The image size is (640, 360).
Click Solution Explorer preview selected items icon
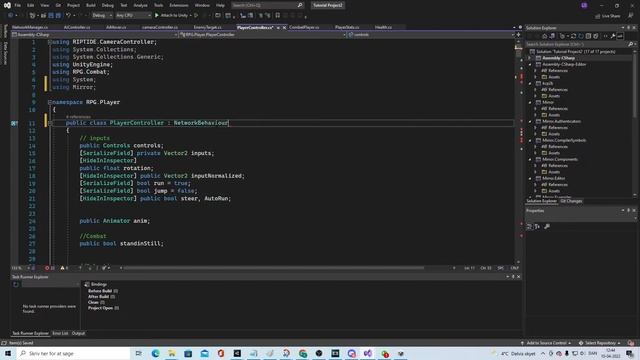pyautogui.click(x=620, y=36)
